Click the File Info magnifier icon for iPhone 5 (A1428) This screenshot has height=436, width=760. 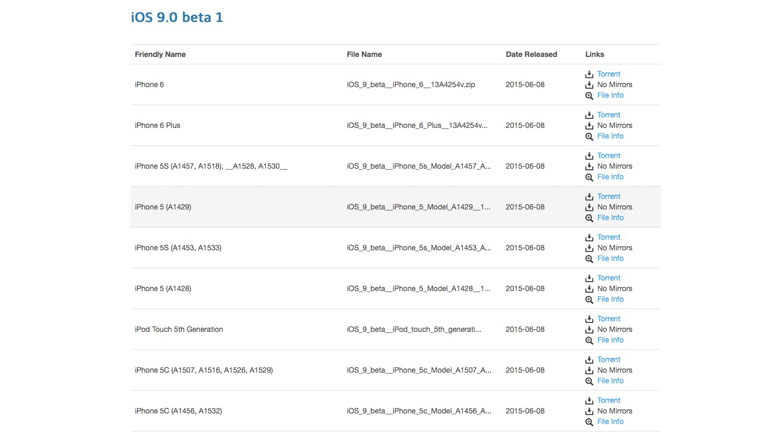[x=589, y=300]
